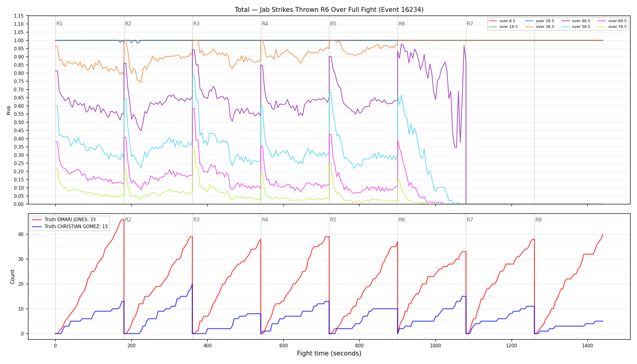Click the R4 round label in the count chart
637x364 pixels.
(265, 220)
